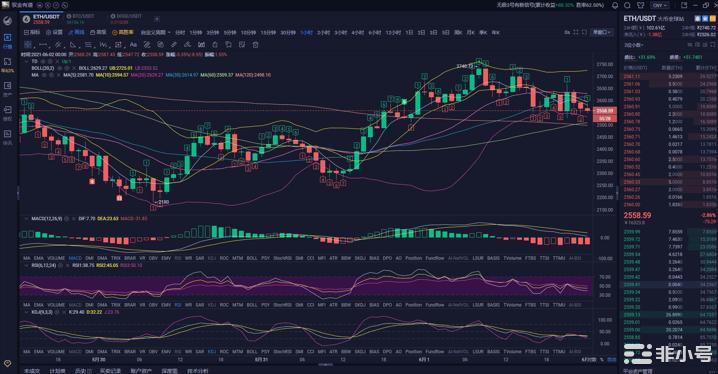Select the Aa text annotation drawing tool
Viewport: 718px width, 374px height.
(133, 44)
